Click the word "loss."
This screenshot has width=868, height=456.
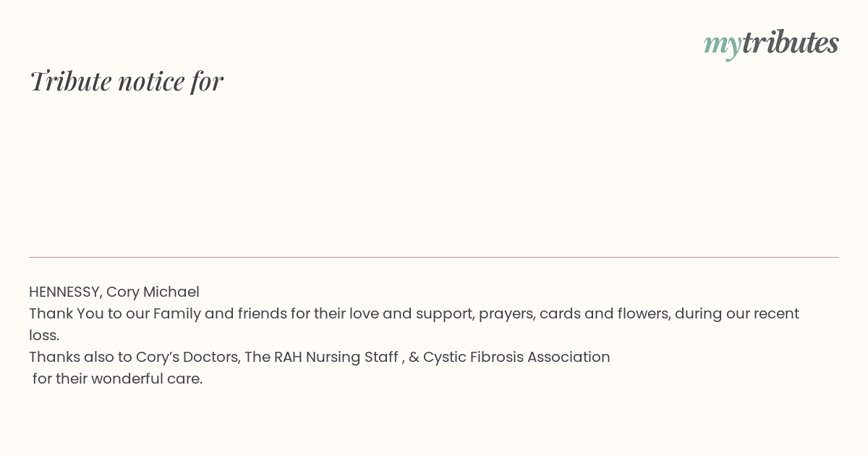tap(44, 336)
